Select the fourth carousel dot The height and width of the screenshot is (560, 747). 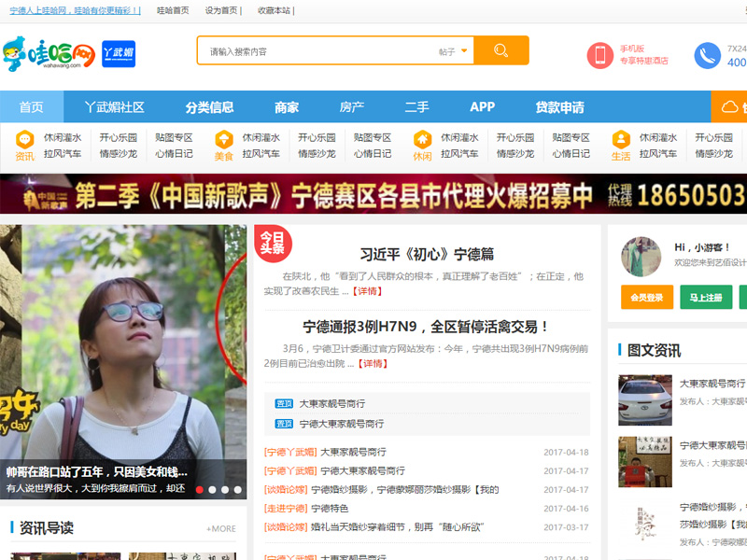(238, 489)
